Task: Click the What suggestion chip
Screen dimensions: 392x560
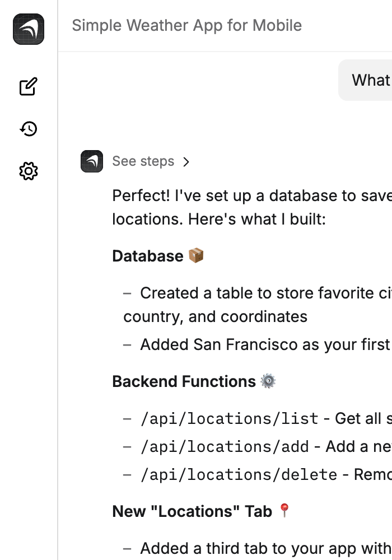Action: coord(370,80)
